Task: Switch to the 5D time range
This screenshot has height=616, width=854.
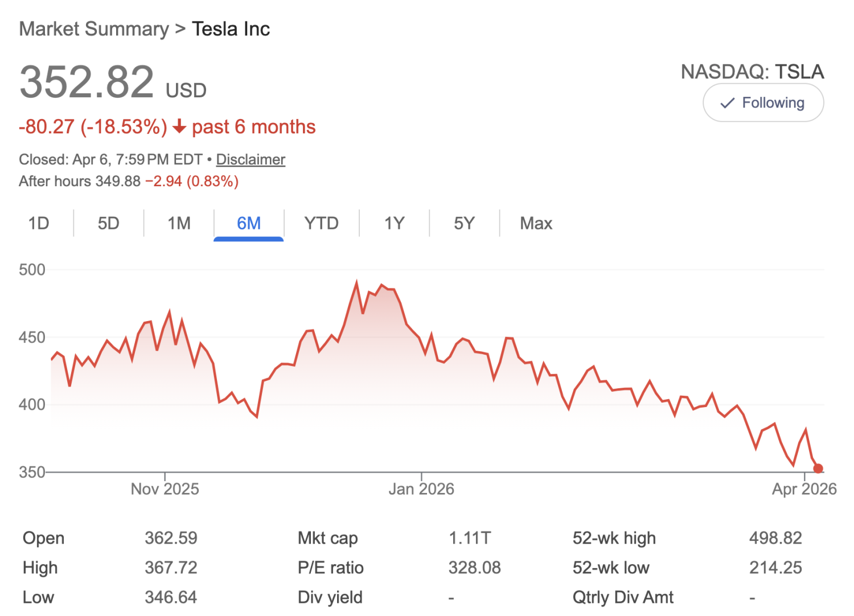Action: pyautogui.click(x=108, y=223)
